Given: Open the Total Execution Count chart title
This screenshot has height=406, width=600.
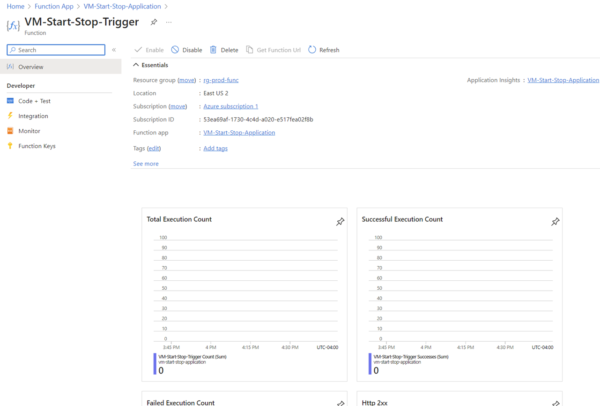Looking at the screenshot, I should 179,219.
